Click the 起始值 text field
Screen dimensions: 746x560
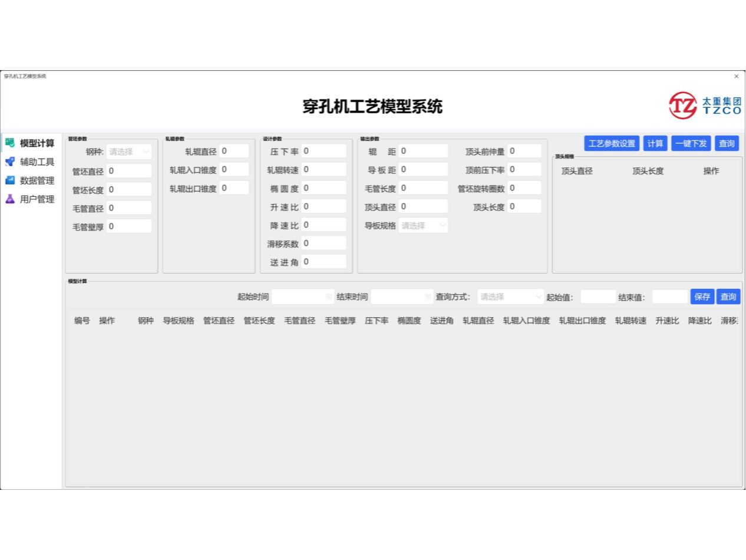(x=598, y=297)
